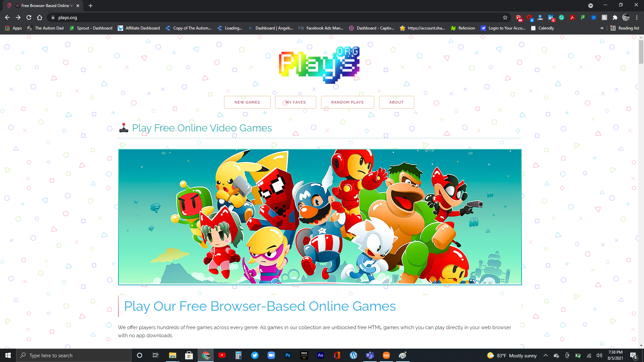Open the weather widget Mostly sunny

coord(512,355)
